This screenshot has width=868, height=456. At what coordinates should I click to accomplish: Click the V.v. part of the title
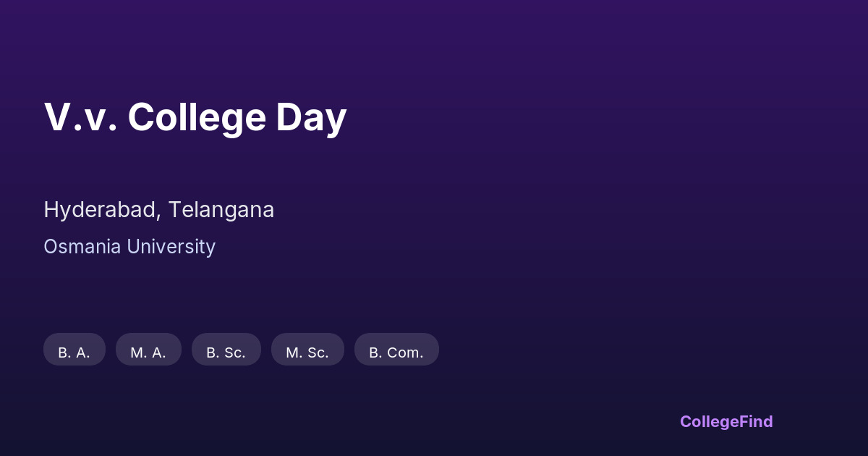pyautogui.click(x=80, y=117)
